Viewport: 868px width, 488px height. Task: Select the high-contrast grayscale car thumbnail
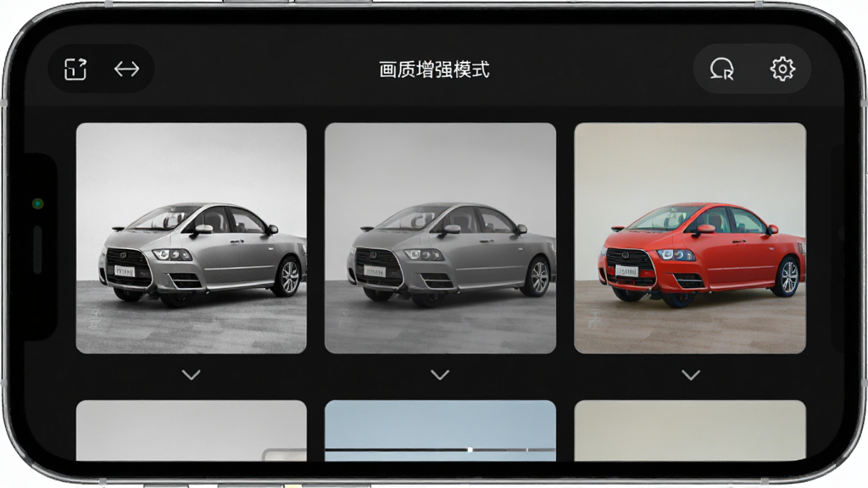[191, 238]
